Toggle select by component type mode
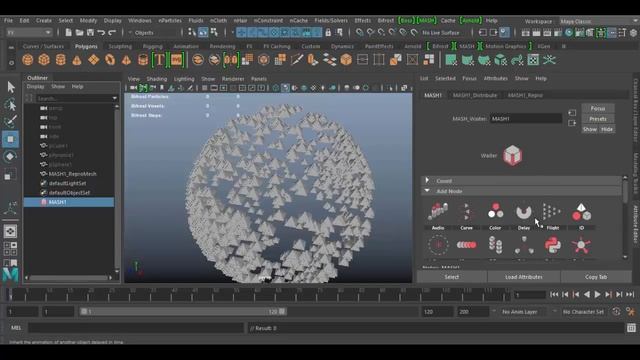The image size is (640, 360). [x=214, y=33]
